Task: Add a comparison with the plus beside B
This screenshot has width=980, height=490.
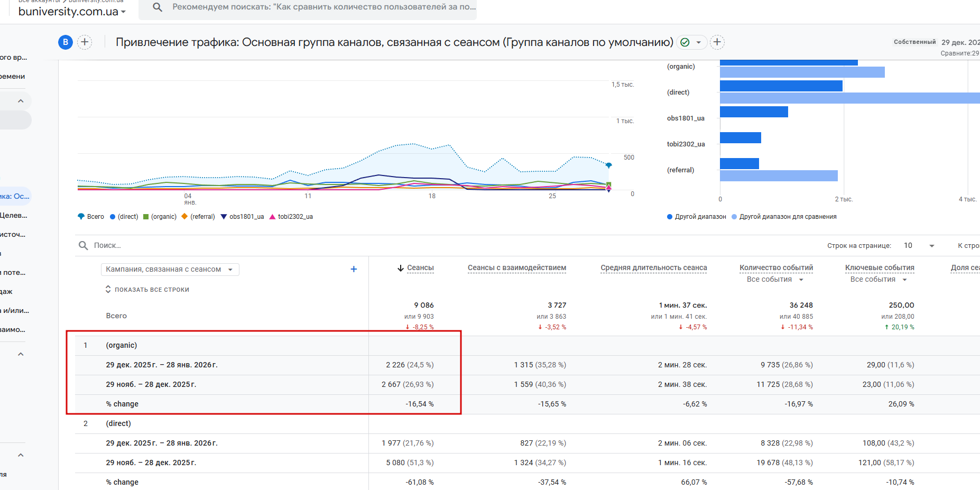Action: (85, 42)
